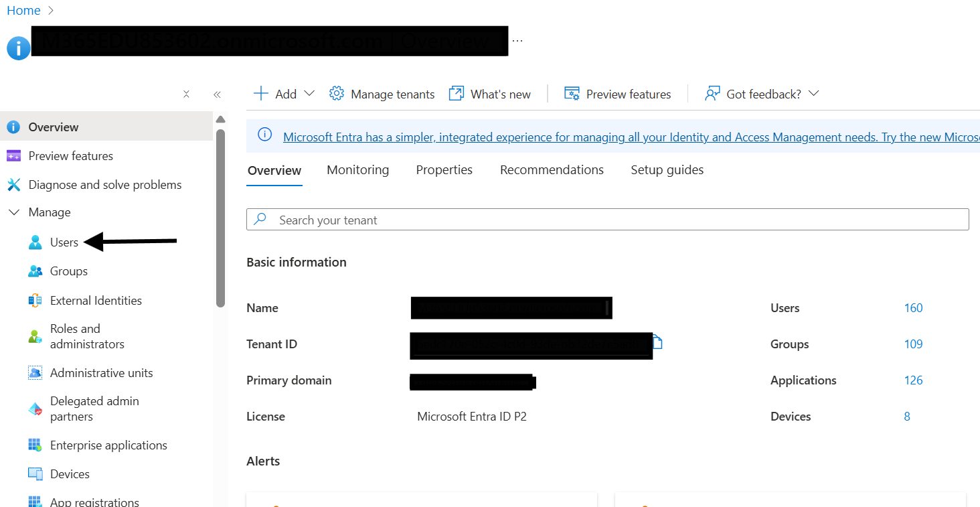Open the Microsoft Entra banner link
Viewport: 980px width, 507px height.
[631, 137]
